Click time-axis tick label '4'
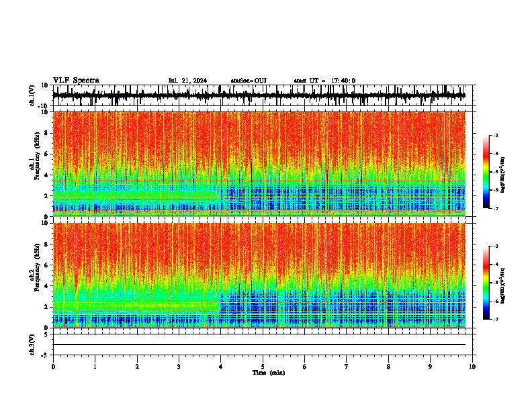Screen dimensions: 532x411 pyautogui.click(x=221, y=367)
